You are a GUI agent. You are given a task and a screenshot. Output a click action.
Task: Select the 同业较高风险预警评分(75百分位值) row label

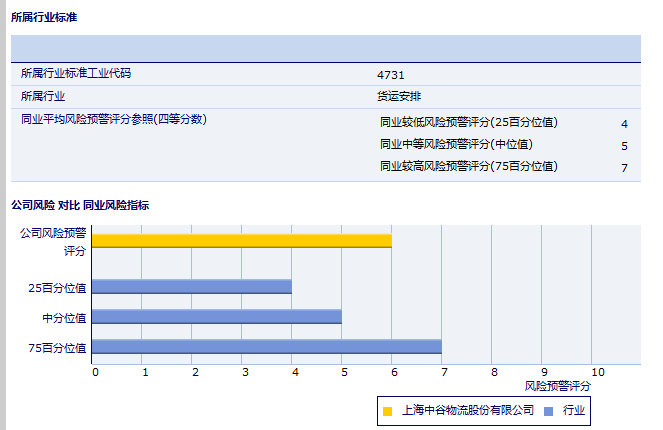468,166
